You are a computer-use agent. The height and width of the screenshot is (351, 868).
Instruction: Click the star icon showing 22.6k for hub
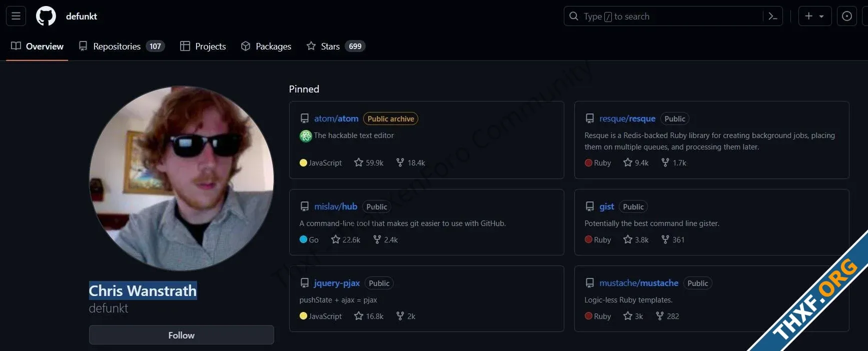pyautogui.click(x=336, y=239)
